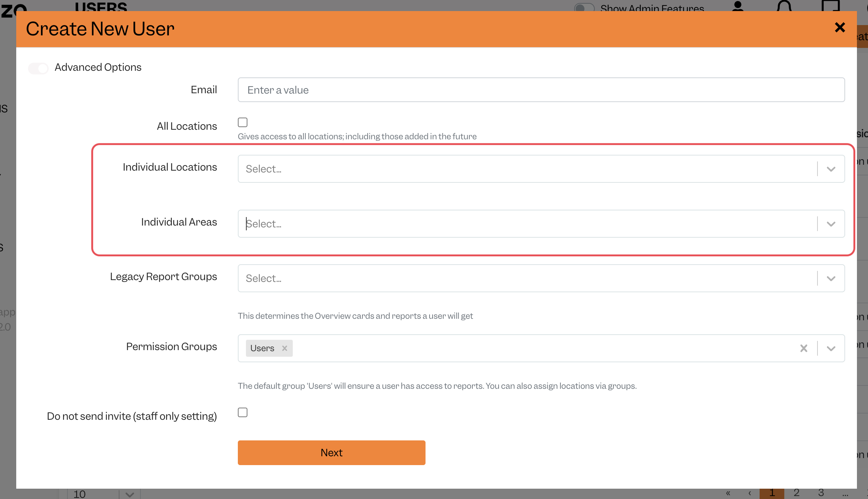Toggle the Advanced Options switch
Screen dimensions: 868x499
[x=38, y=68]
